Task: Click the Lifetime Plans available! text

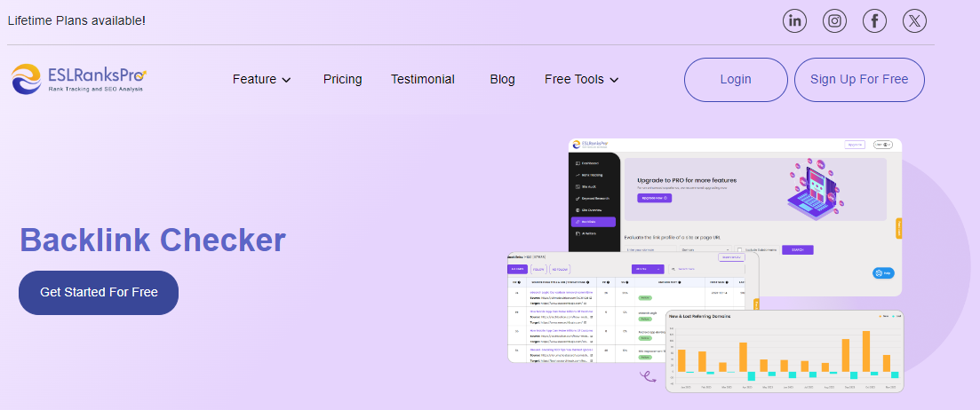Action: tap(76, 20)
